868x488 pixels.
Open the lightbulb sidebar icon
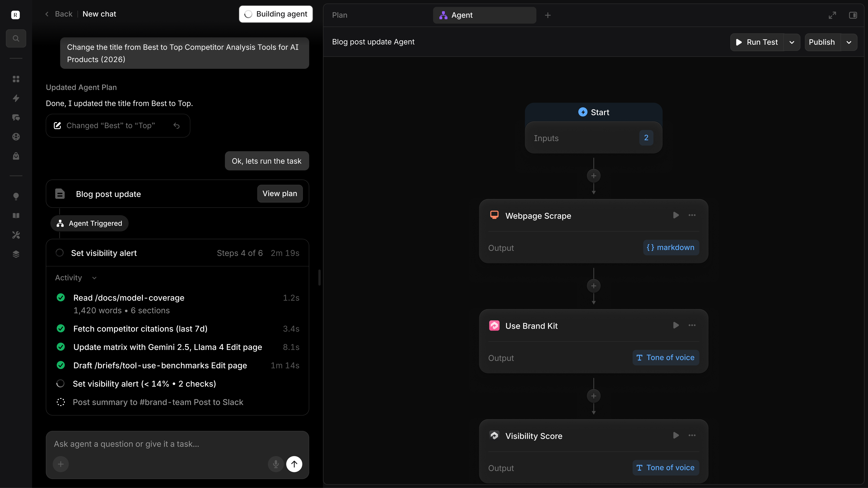pos(16,196)
